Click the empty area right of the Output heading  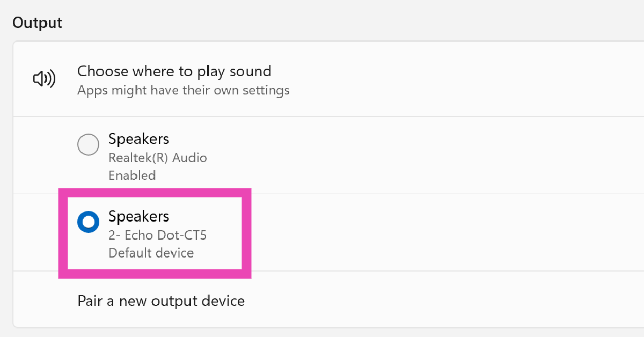(x=322, y=23)
